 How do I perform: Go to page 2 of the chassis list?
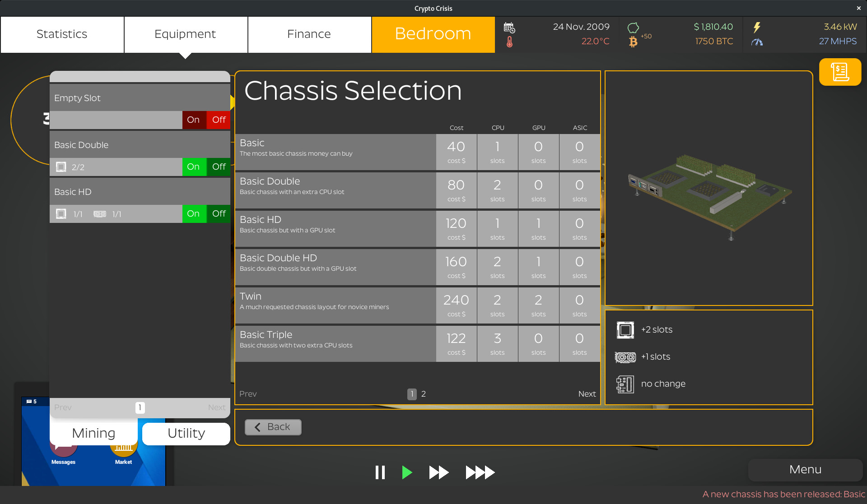point(423,394)
